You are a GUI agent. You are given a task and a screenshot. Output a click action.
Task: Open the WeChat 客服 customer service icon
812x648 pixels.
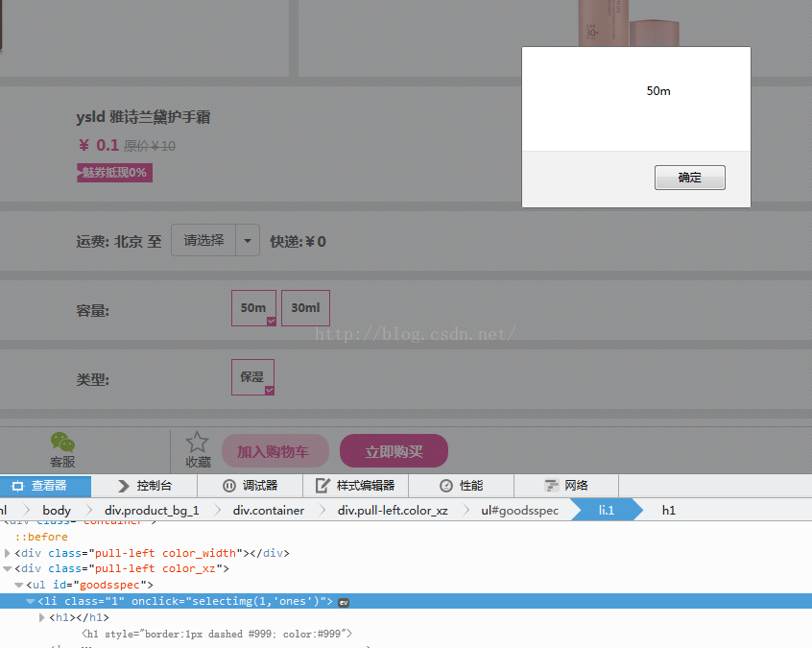62,449
